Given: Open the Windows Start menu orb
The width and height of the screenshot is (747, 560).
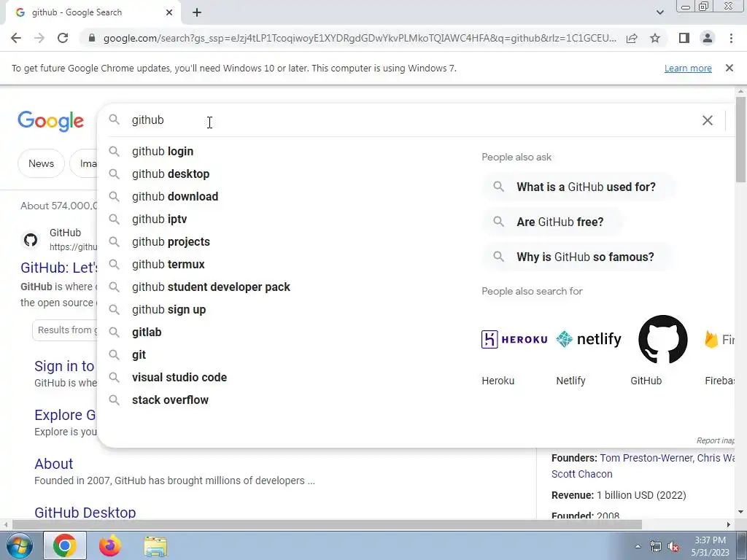Looking at the screenshot, I should (x=20, y=545).
